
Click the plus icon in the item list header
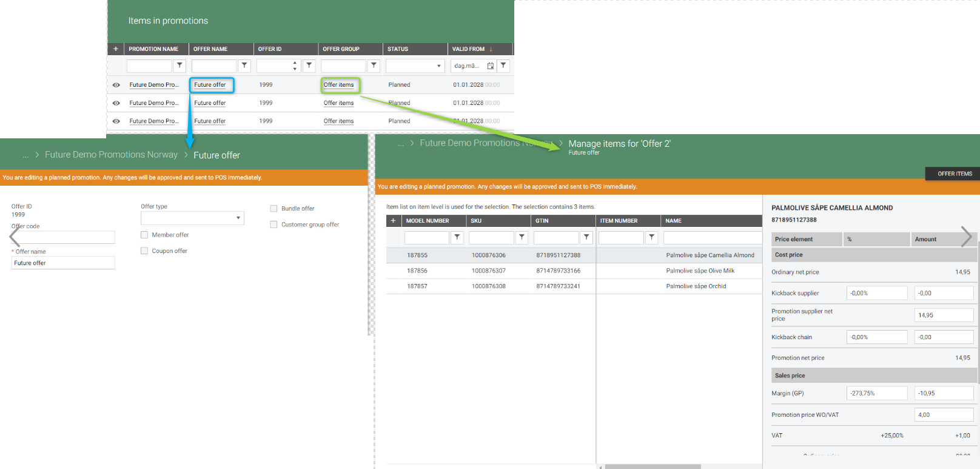(x=393, y=221)
